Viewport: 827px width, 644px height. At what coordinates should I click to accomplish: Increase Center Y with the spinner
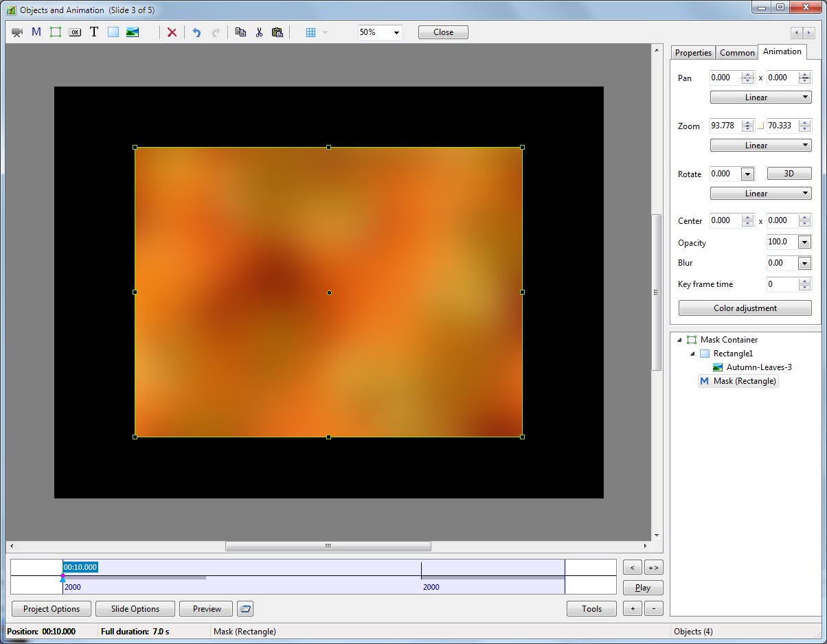click(x=805, y=217)
